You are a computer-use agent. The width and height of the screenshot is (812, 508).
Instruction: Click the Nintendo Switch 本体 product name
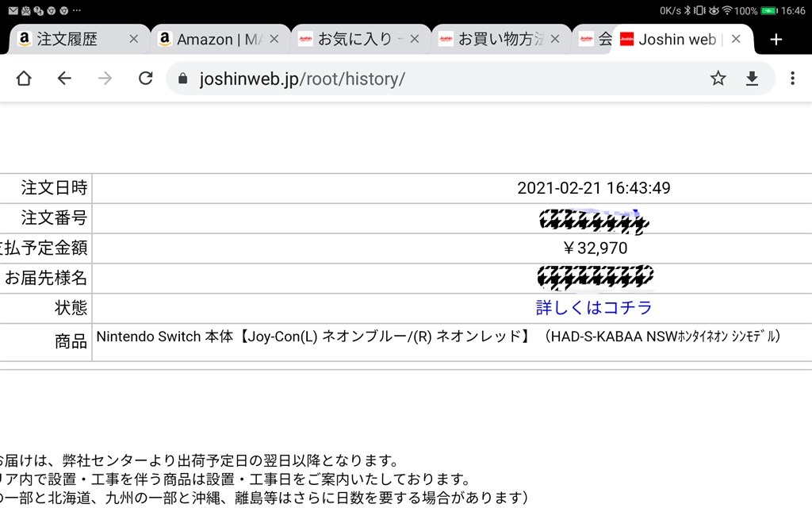pyautogui.click(x=438, y=337)
